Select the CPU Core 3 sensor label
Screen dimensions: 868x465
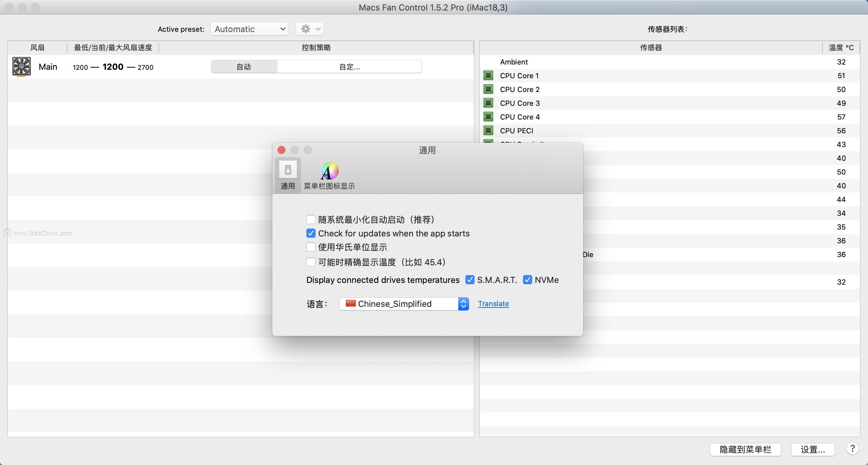coord(519,103)
